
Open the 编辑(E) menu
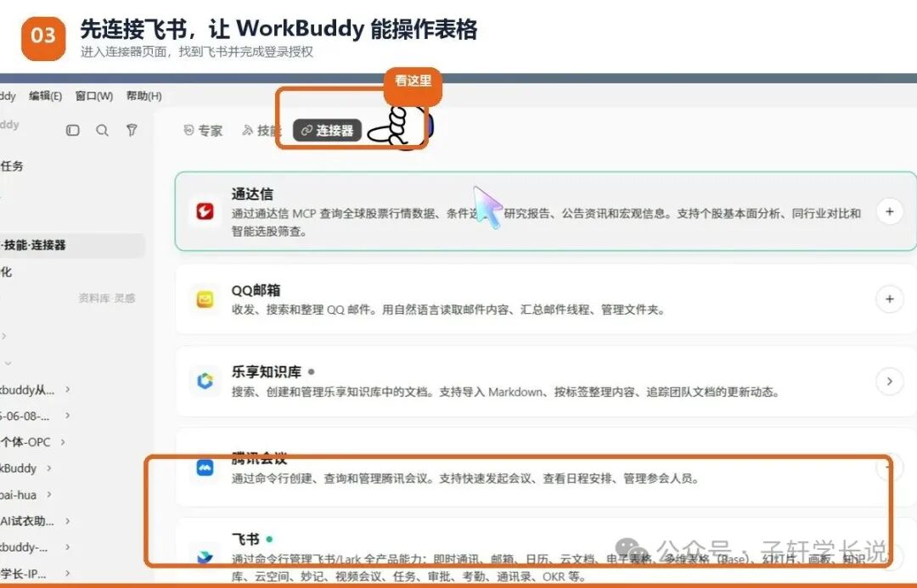(46, 96)
